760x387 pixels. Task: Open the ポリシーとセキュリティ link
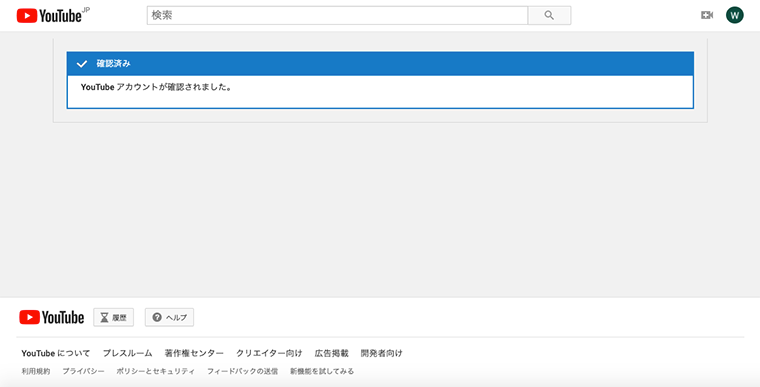coord(156,371)
